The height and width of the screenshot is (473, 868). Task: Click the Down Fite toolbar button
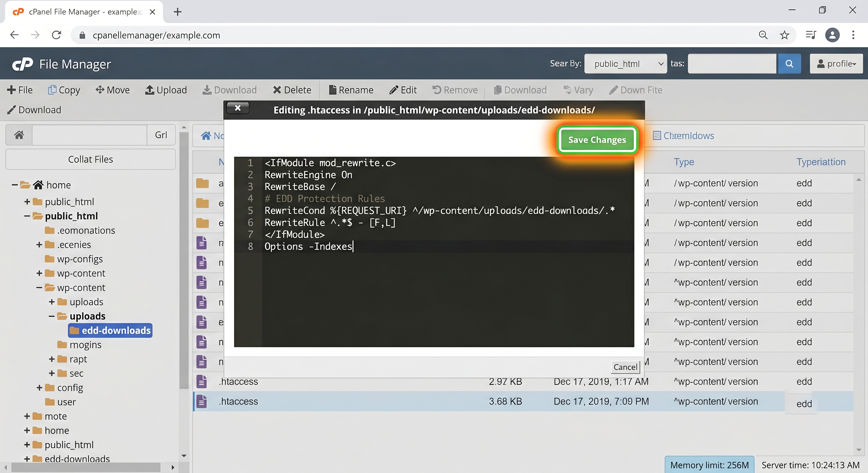click(636, 90)
